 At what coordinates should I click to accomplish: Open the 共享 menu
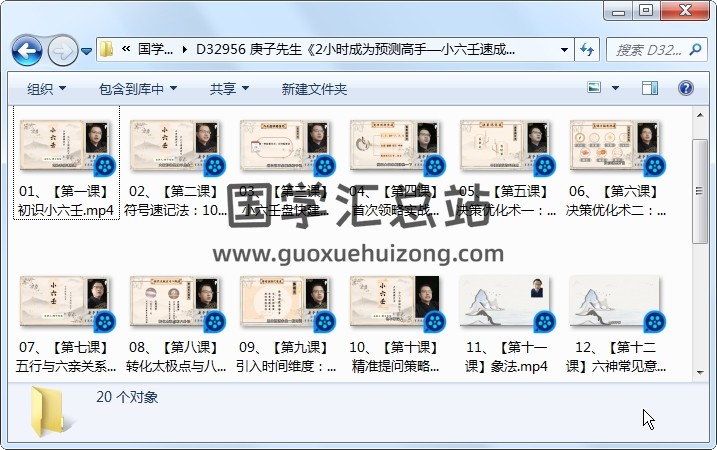click(x=229, y=89)
